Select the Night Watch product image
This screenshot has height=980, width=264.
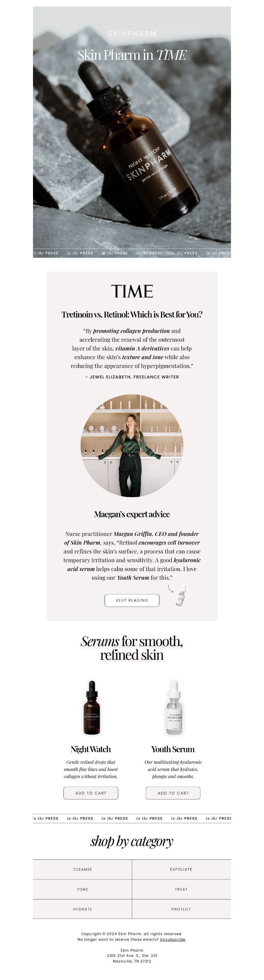[91, 708]
